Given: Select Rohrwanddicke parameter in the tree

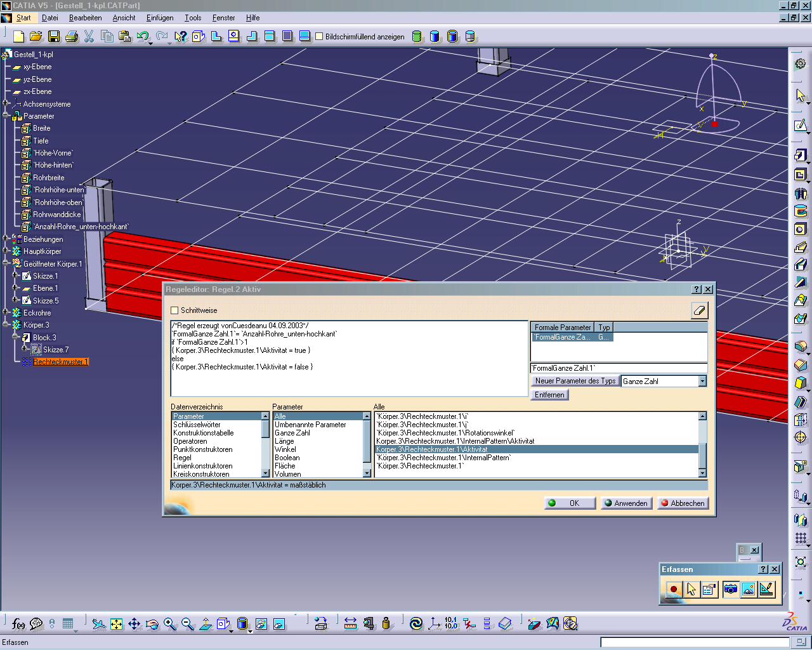Looking at the screenshot, I should (x=57, y=215).
